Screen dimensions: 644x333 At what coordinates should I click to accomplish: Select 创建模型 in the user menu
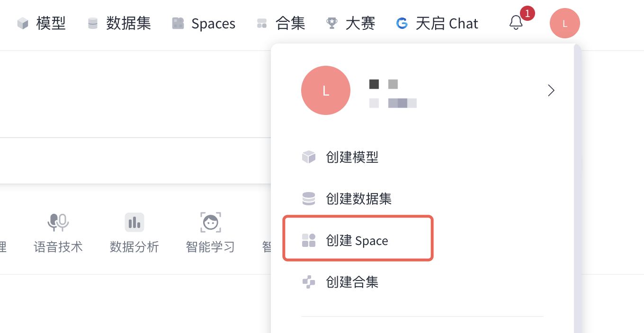352,157
